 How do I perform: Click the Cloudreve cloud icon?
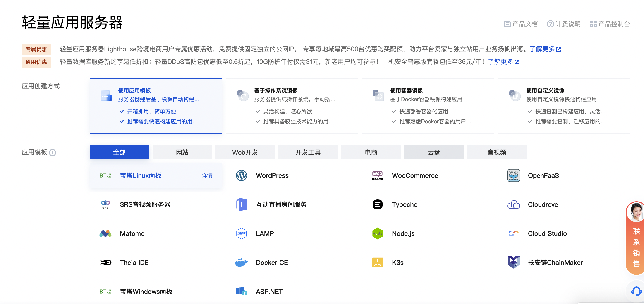click(x=513, y=204)
